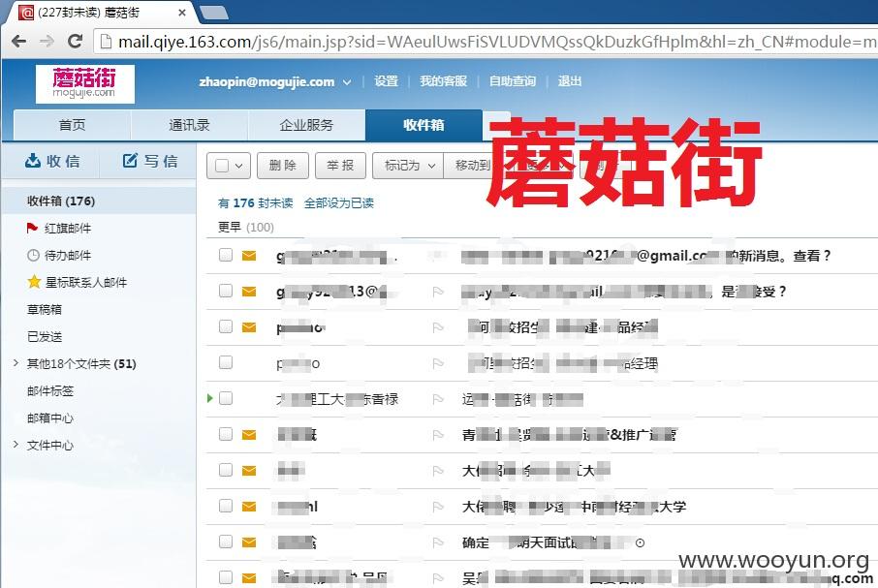Click the address bar URL field
This screenshot has height=588, width=878.
pyautogui.click(x=486, y=42)
